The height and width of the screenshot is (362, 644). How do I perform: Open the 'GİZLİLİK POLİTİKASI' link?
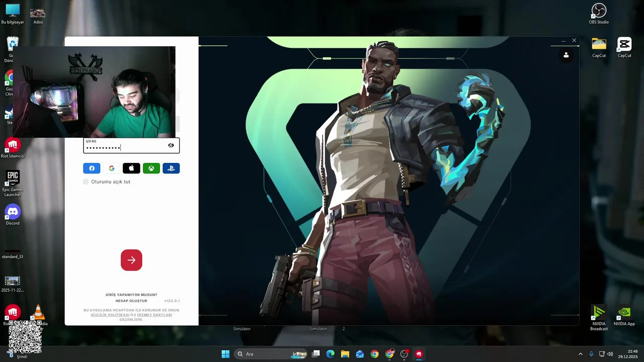[x=110, y=315]
